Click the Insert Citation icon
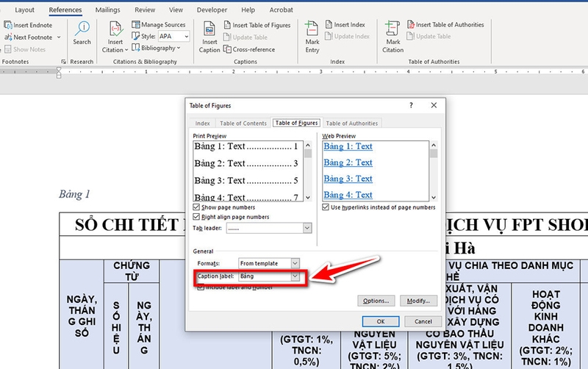Image resolution: width=588 pixels, height=369 pixels. pyautogui.click(x=115, y=35)
